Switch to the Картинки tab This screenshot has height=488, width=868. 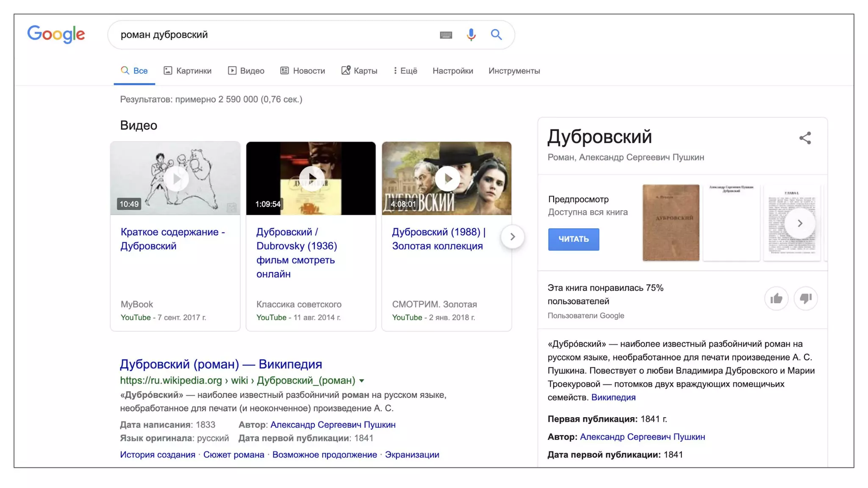(x=188, y=71)
